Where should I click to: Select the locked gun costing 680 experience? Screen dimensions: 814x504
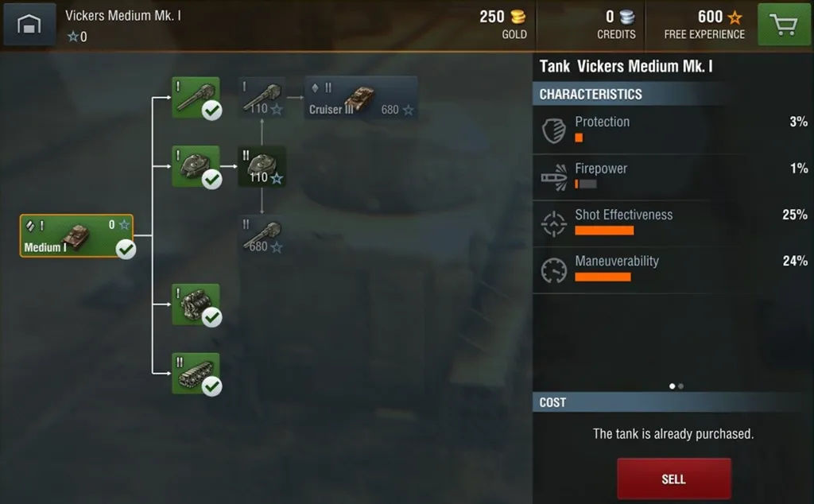pos(262,235)
